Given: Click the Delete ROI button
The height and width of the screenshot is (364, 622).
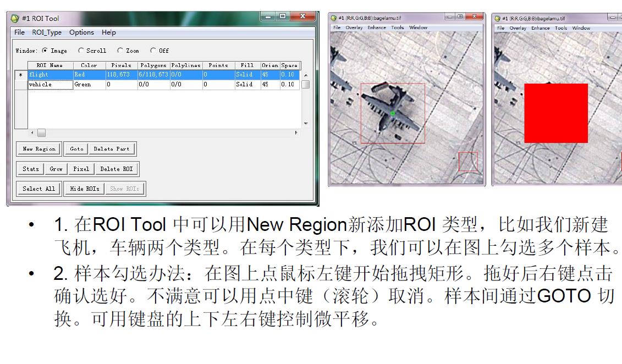Looking at the screenshot, I should coord(116,169).
